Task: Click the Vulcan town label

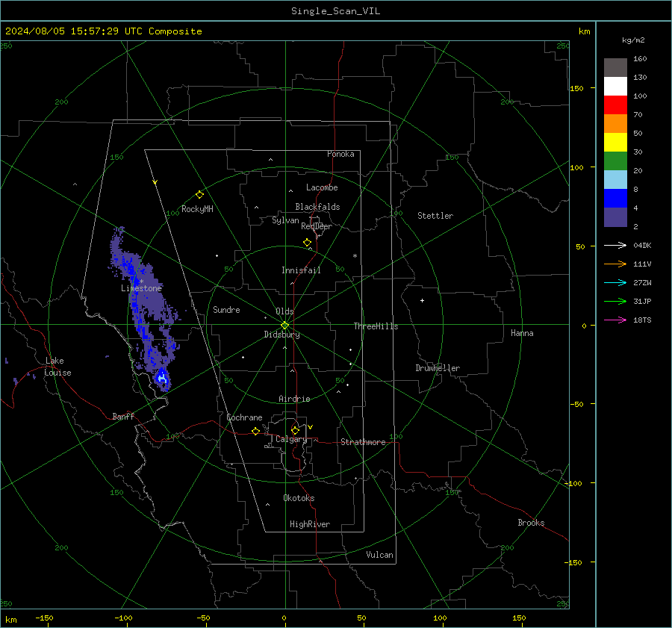Action: [x=379, y=555]
